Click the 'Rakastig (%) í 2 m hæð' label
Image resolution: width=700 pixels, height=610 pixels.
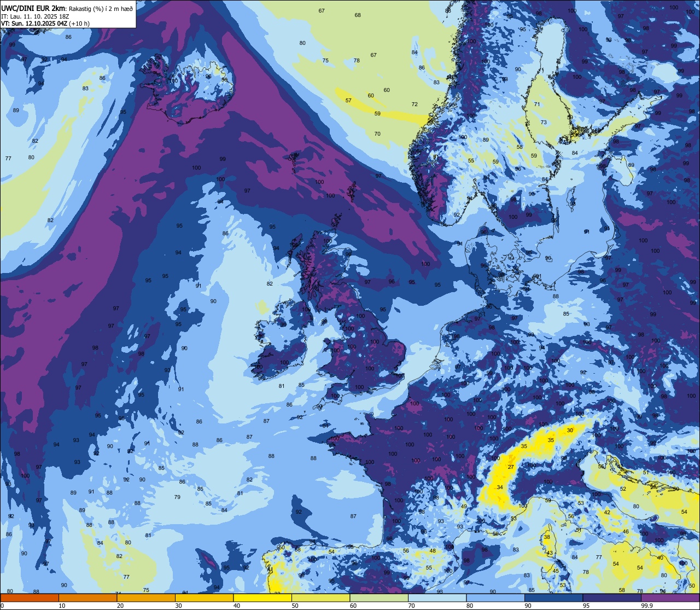tap(101, 8)
